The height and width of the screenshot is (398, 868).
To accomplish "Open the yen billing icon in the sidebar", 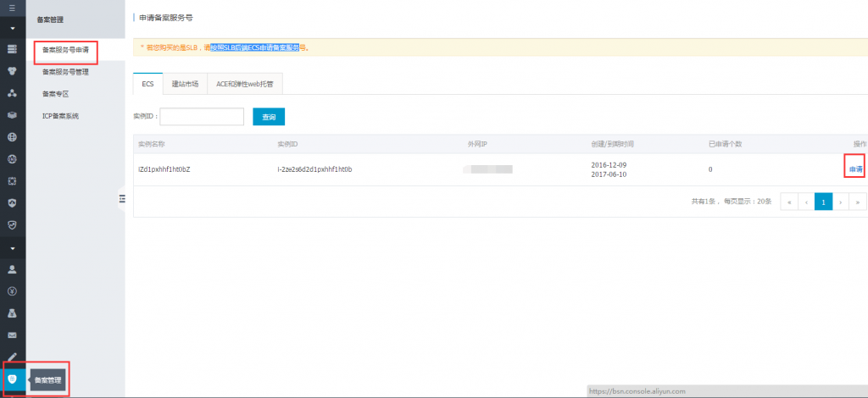I will (13, 292).
